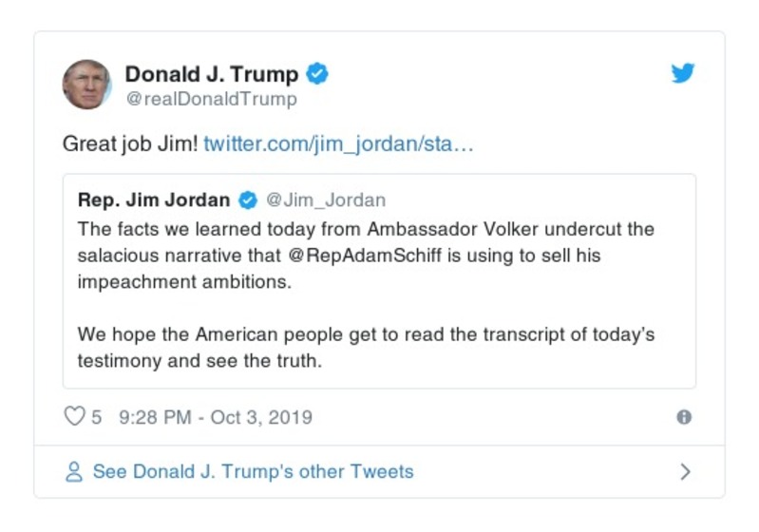This screenshot has width=759, height=532.
Task: Click the verified badge next to Rep. Jim Jordan
Action: pos(248,200)
